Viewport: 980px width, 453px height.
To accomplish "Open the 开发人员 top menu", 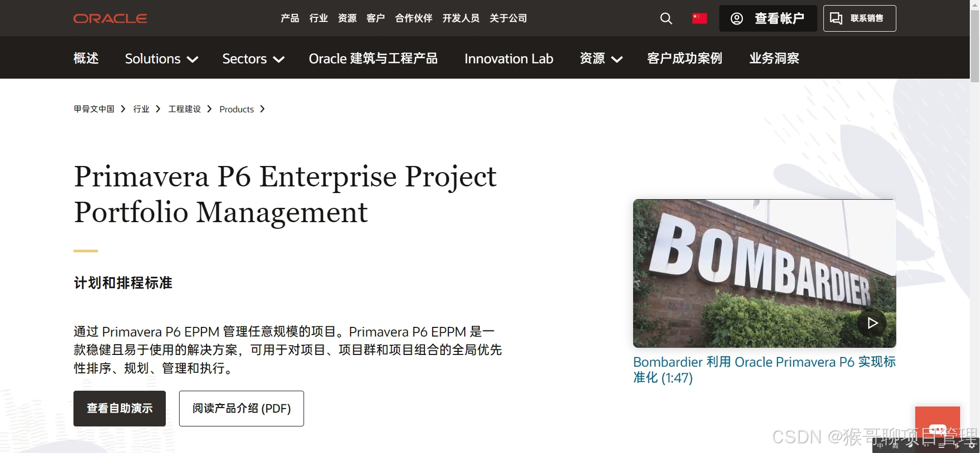I will tap(461, 18).
